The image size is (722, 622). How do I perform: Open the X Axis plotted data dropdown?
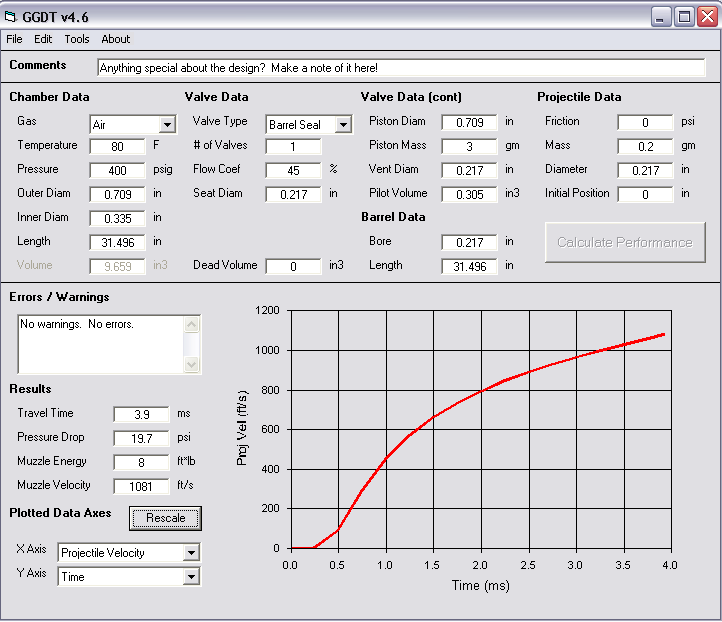[x=191, y=553]
